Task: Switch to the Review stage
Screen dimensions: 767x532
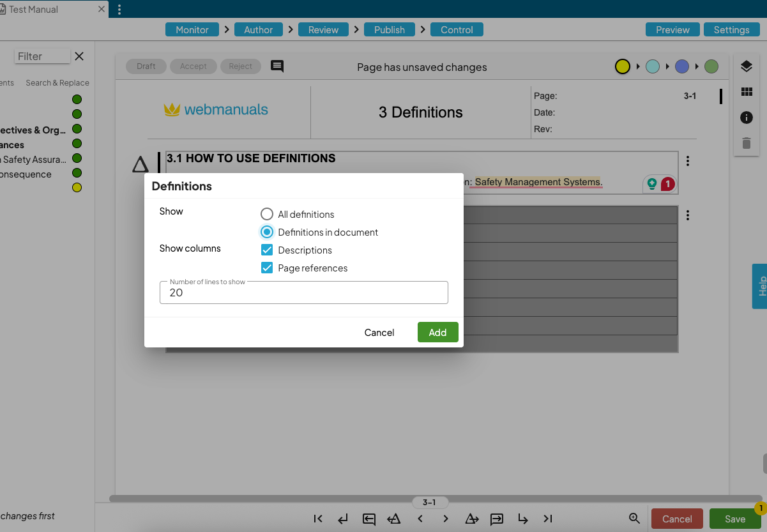Action: (x=324, y=29)
